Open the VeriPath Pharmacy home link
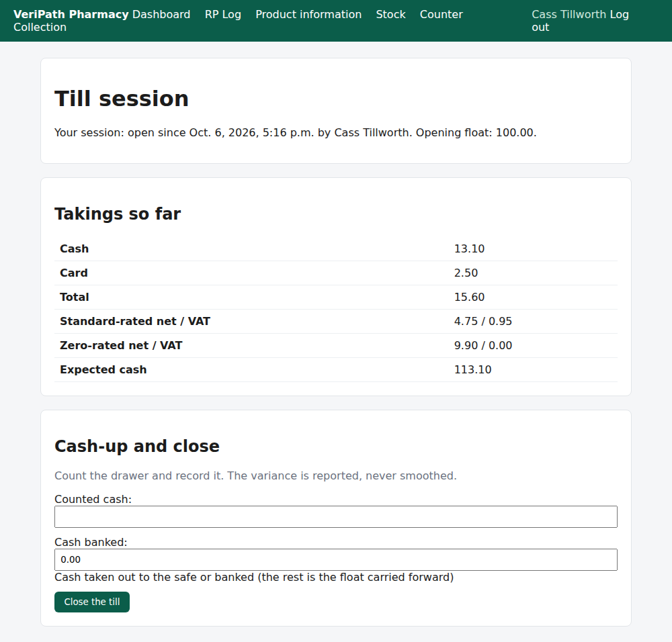 point(71,14)
